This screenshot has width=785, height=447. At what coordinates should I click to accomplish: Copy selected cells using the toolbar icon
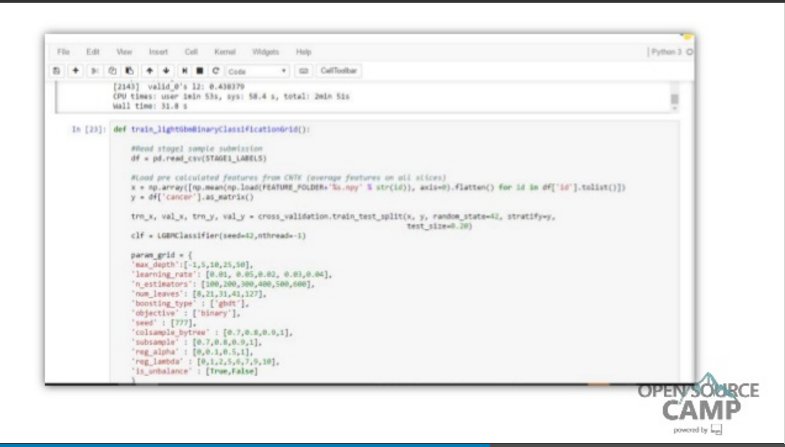click(x=112, y=71)
